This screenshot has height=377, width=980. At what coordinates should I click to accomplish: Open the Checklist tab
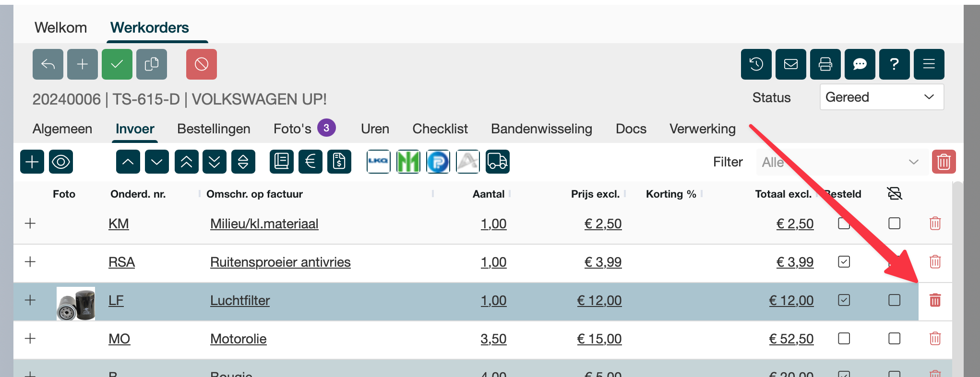[x=440, y=129]
